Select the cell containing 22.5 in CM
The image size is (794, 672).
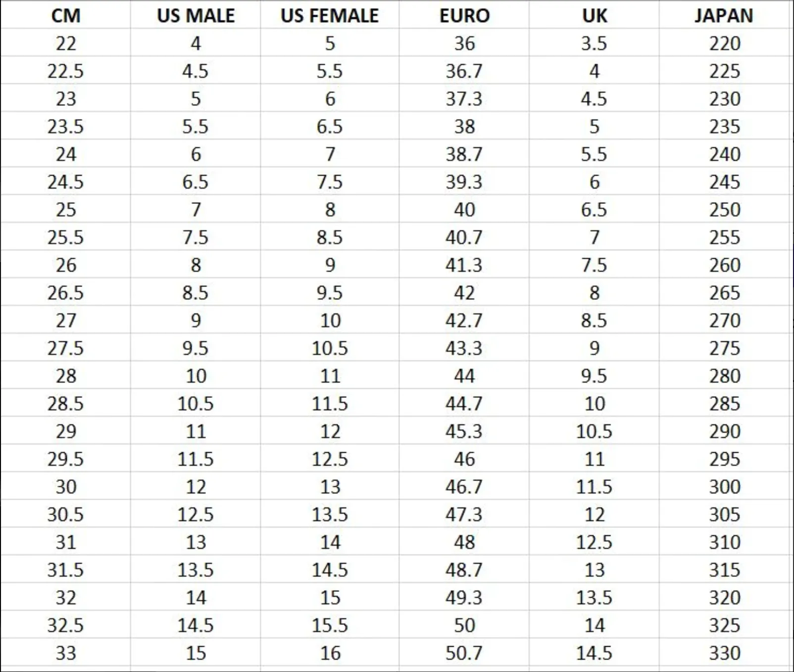coord(65,71)
